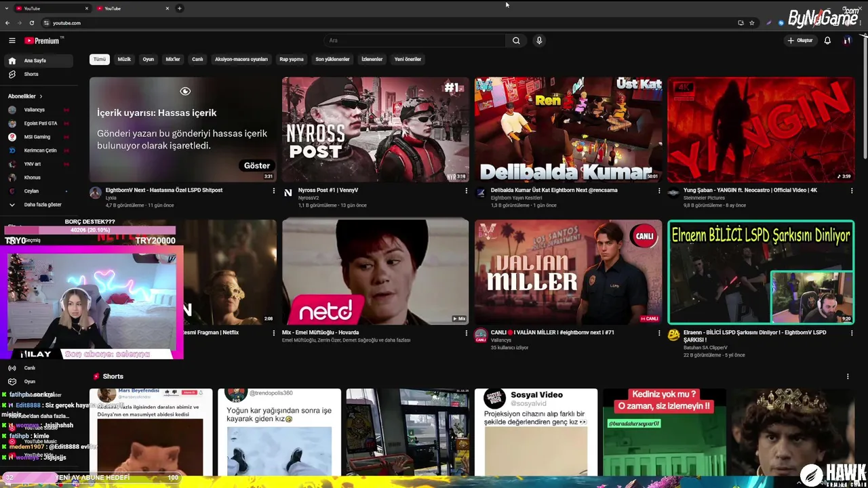868x488 pixels.
Task: Open site information icon beside URL
Action: pyautogui.click(x=46, y=23)
